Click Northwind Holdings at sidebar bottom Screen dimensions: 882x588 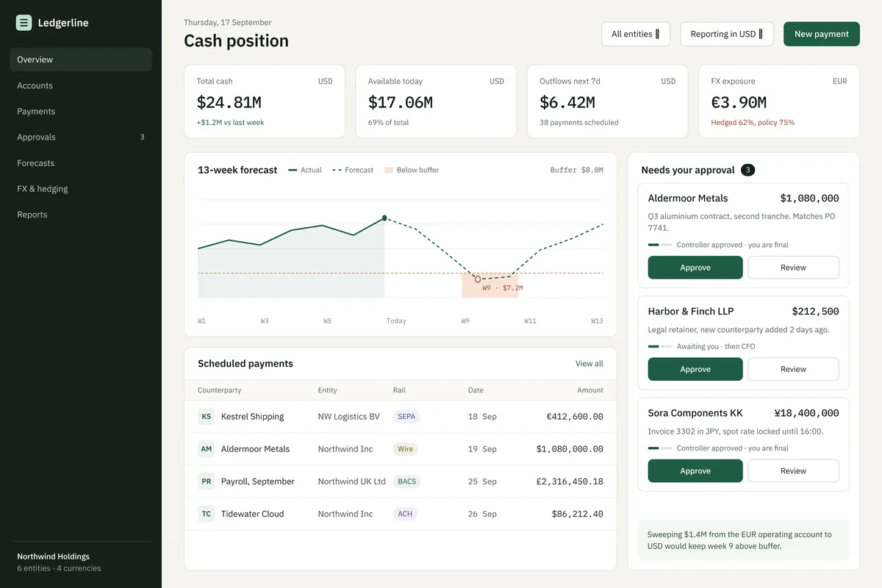[x=54, y=556]
